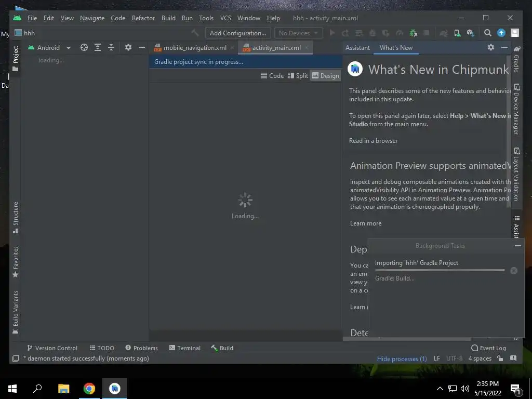The height and width of the screenshot is (399, 532).
Task: Click the Windows Start button
Action: coord(12,389)
